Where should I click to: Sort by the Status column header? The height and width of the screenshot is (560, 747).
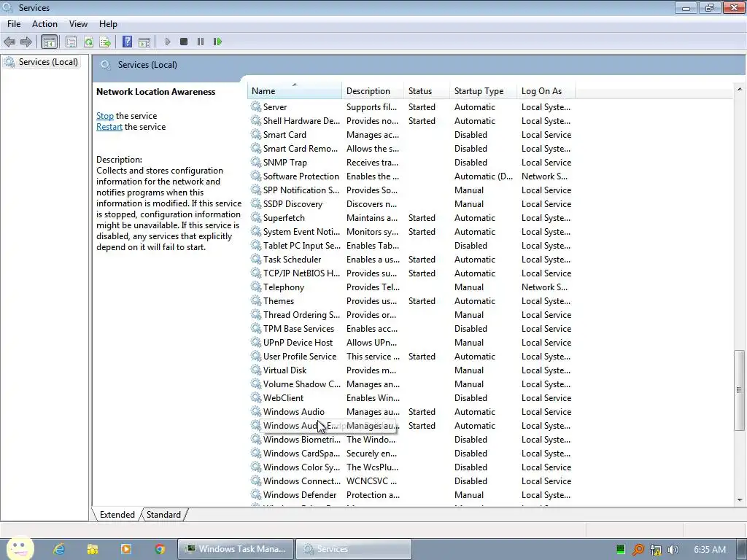(426, 91)
